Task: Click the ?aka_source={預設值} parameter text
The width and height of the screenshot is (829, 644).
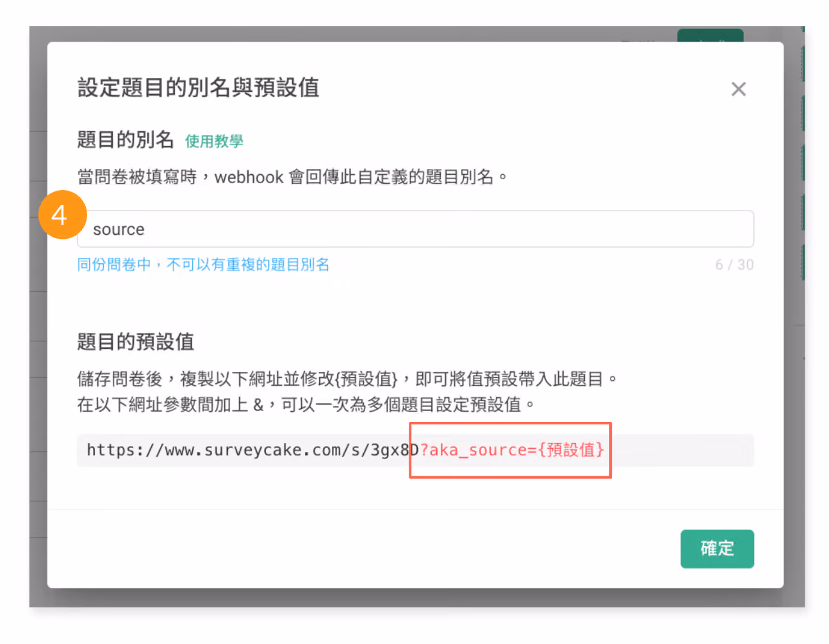Action: coord(512,450)
